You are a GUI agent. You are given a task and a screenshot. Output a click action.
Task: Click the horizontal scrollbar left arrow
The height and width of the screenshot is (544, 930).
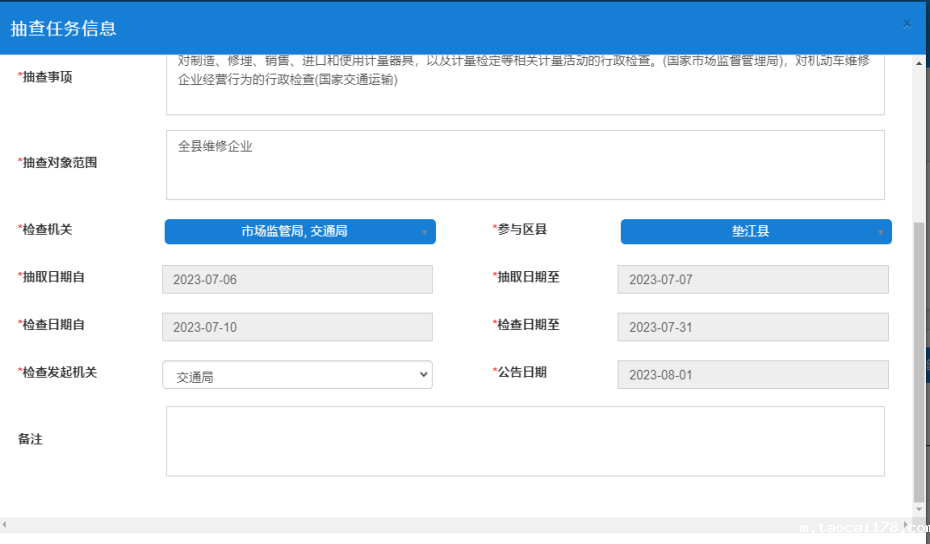click(5, 524)
